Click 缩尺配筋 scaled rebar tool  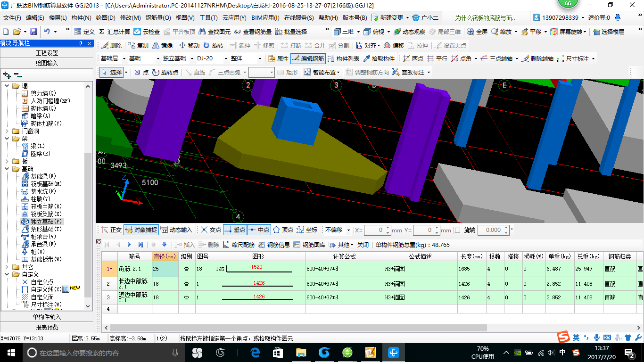(239, 245)
